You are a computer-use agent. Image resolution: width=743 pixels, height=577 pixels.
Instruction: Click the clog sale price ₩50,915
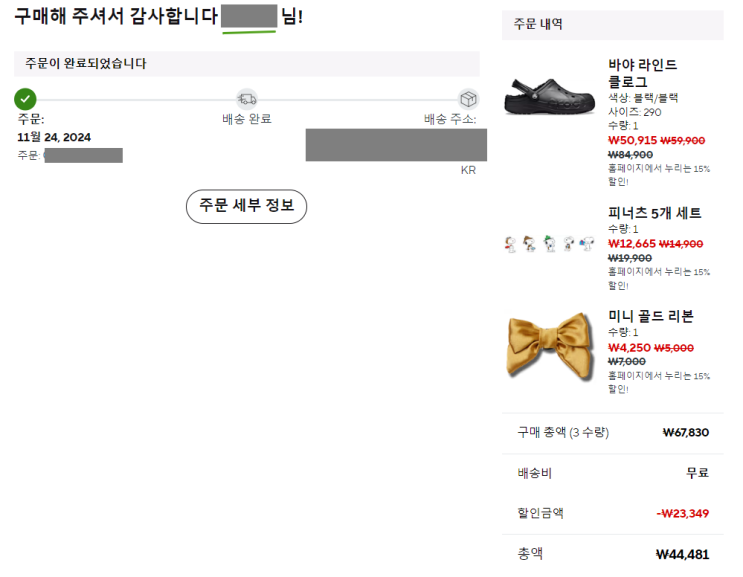pos(632,141)
